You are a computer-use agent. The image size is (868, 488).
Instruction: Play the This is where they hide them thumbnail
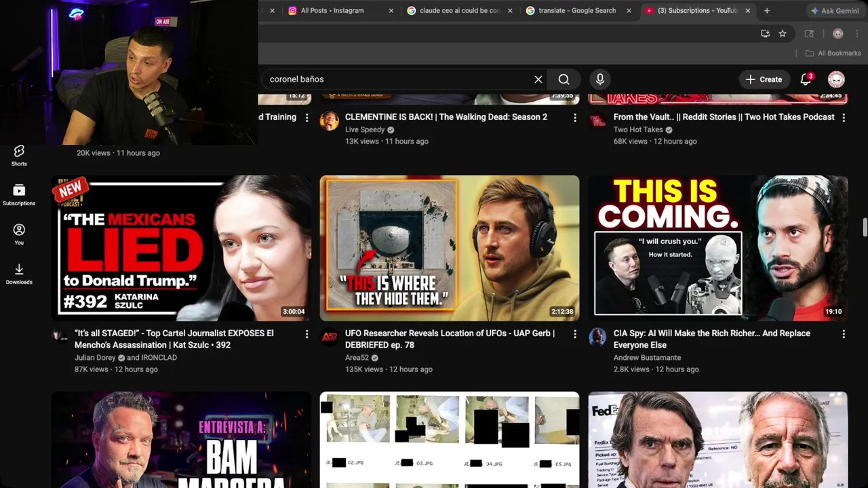450,248
